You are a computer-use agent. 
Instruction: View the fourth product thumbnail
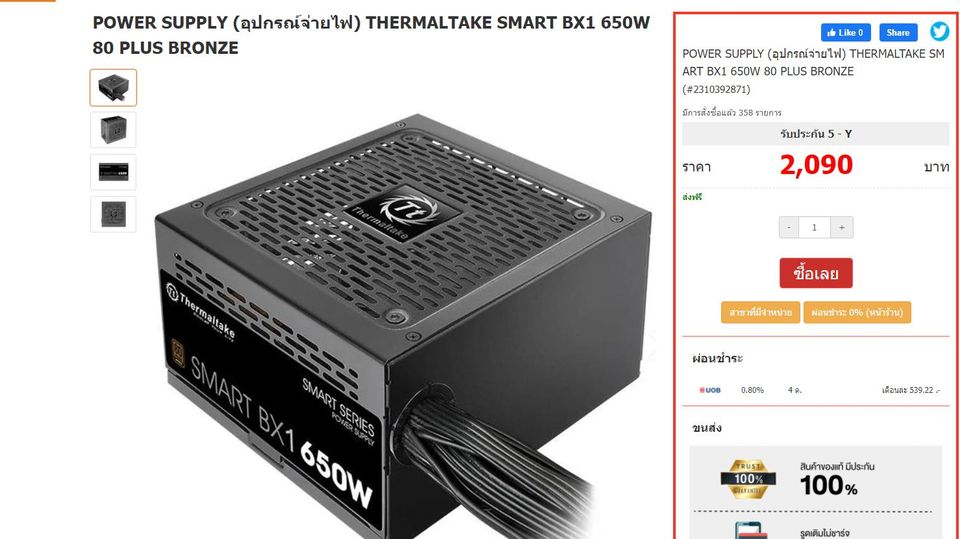[113, 214]
